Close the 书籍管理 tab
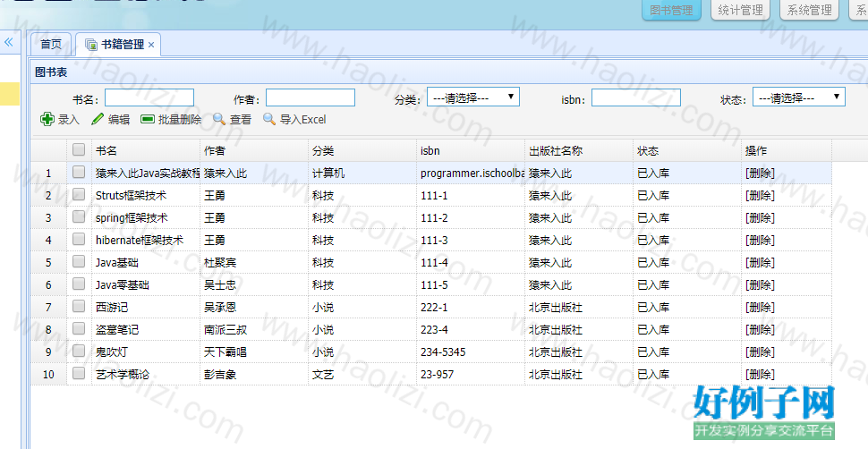Viewport: 868px width, 449px height. click(151, 45)
